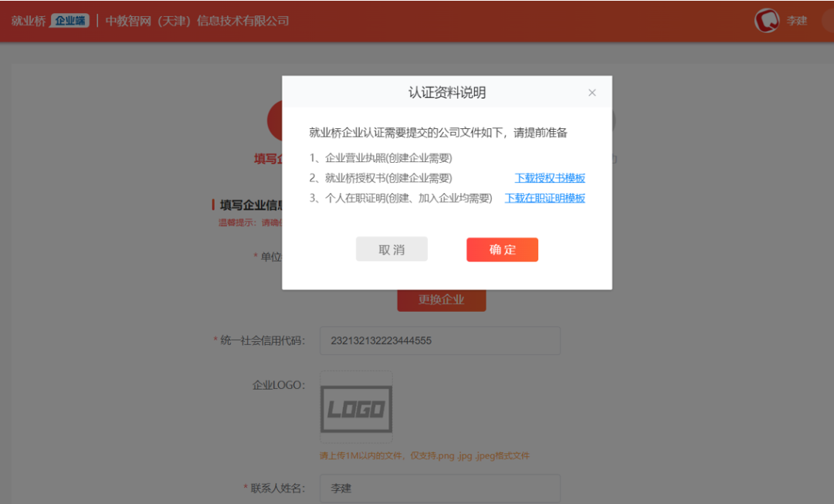
Task: Click the 更换企业 button
Action: tap(442, 299)
